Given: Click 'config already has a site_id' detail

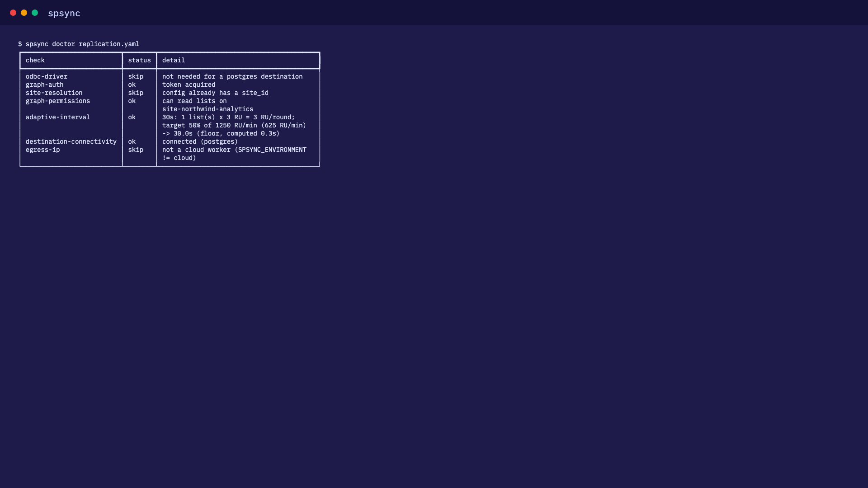Looking at the screenshot, I should (x=215, y=93).
